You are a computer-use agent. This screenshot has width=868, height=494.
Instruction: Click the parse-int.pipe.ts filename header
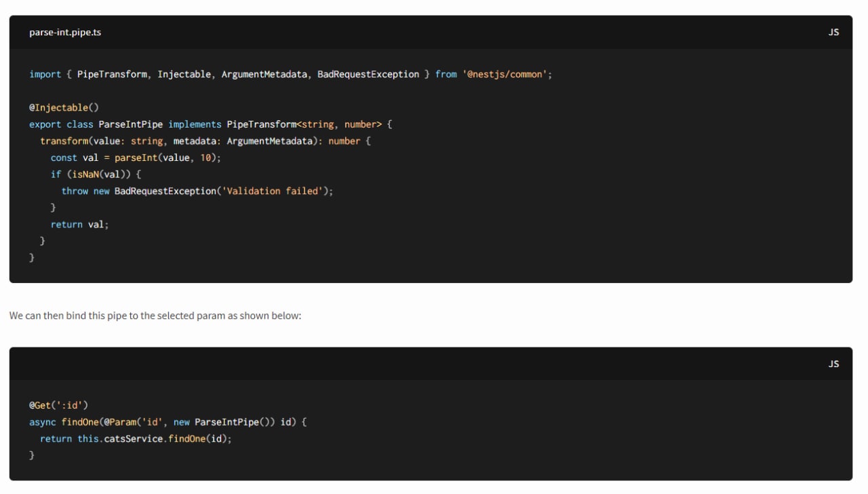65,32
